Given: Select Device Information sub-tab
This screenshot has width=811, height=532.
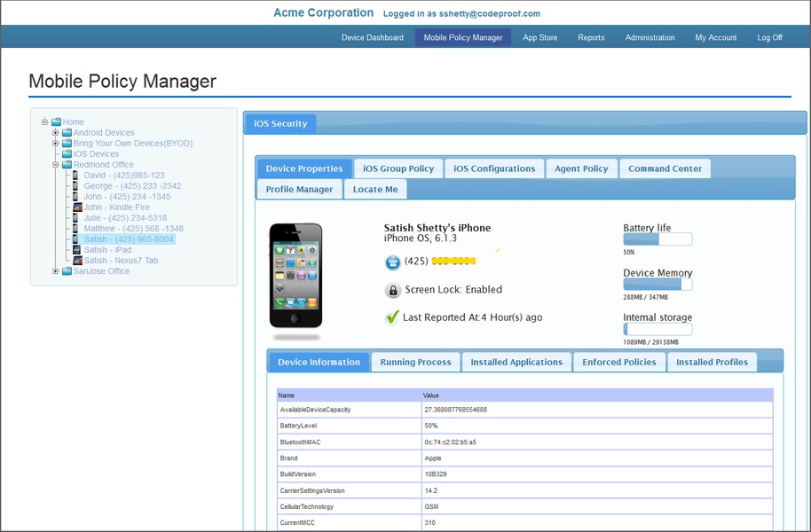Looking at the screenshot, I should point(319,362).
